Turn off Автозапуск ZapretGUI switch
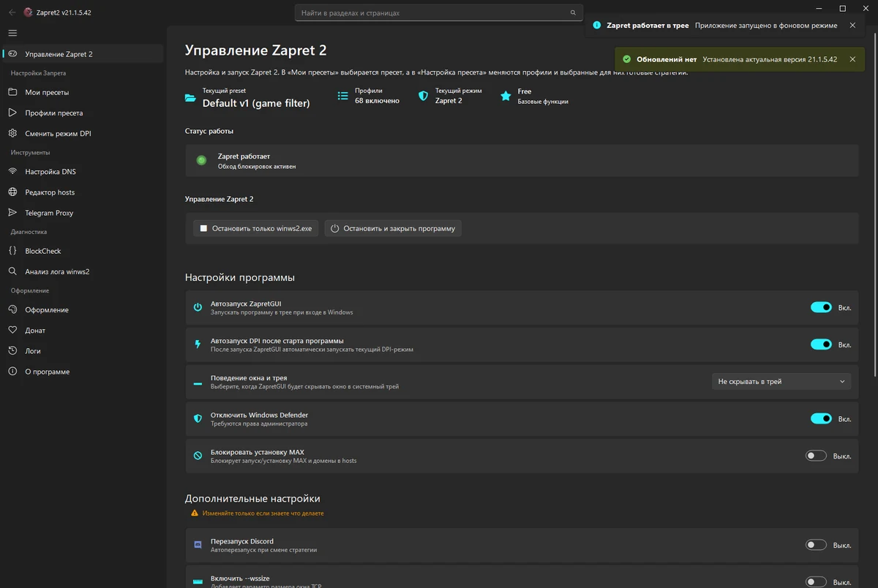878x588 pixels. [821, 307]
